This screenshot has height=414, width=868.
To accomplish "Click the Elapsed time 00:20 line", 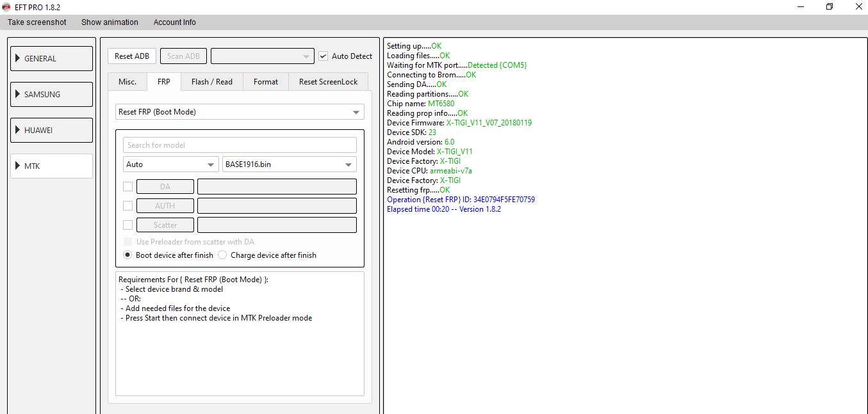I will [444, 209].
